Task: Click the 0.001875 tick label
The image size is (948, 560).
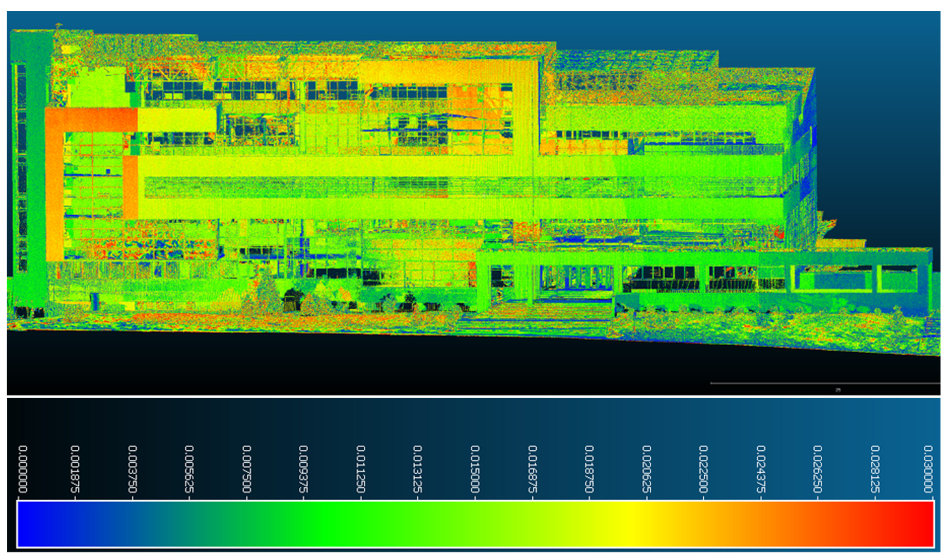Action: 75,469
